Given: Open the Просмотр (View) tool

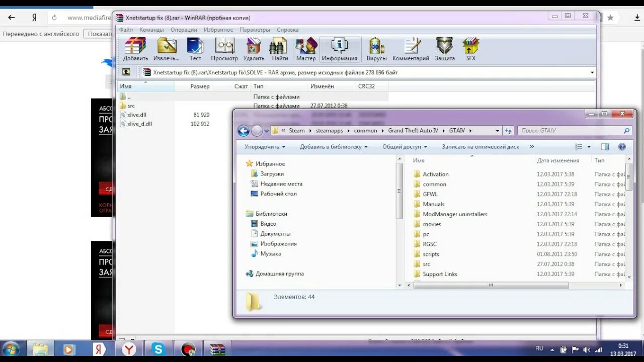Looking at the screenshot, I should coord(224,49).
